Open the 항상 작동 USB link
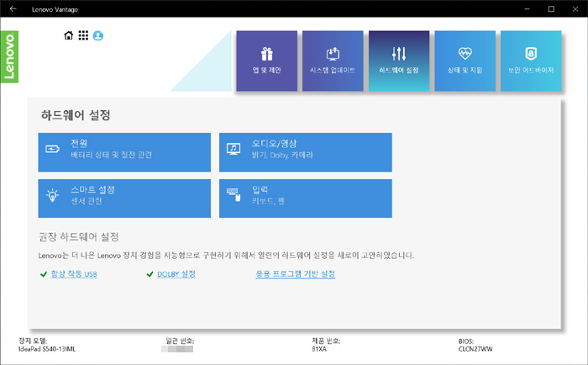The image size is (588, 365). (74, 274)
